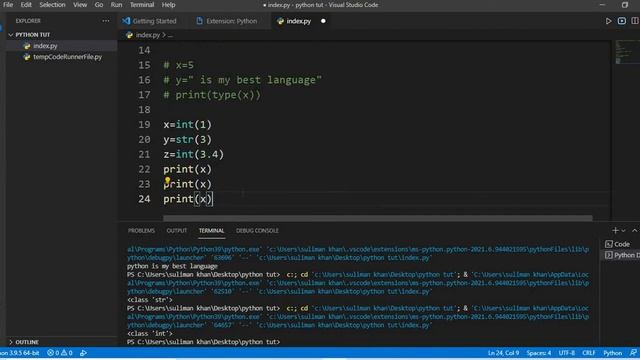This screenshot has width=640, height=360.
Task: Place cursor on line 20 y=str(3)
Action: [x=187, y=140]
